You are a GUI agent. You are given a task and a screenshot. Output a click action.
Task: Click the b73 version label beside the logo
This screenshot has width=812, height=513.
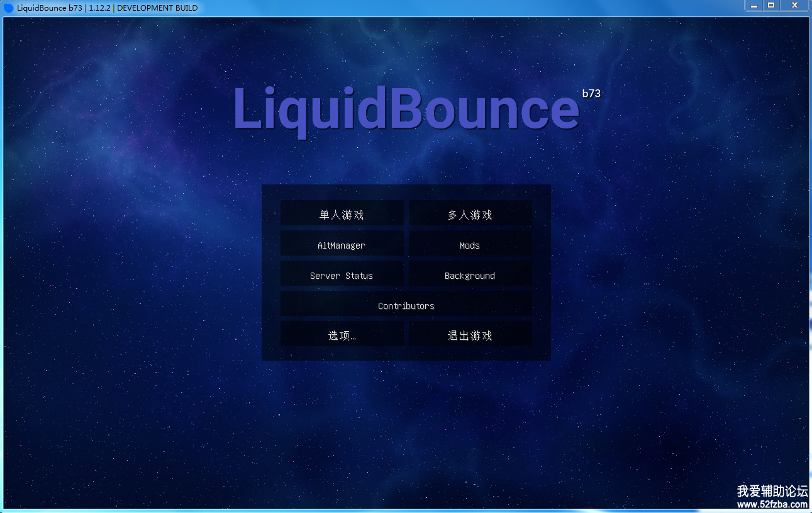click(x=591, y=94)
